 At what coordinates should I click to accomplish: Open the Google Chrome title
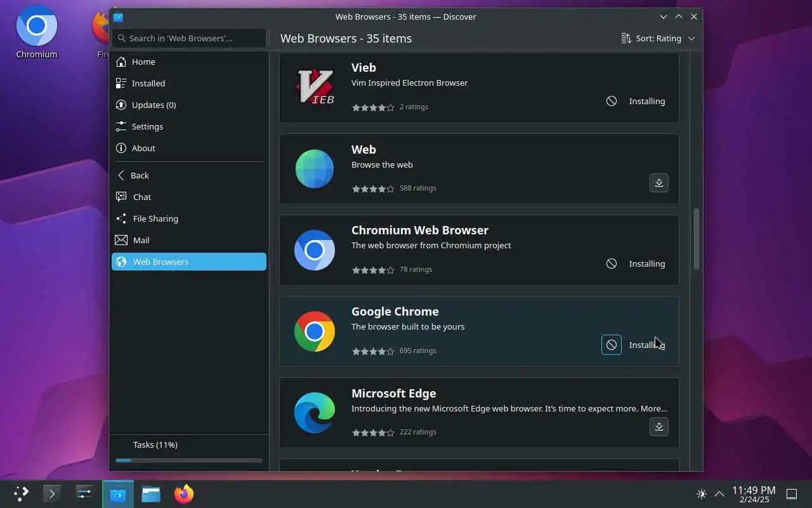(395, 311)
